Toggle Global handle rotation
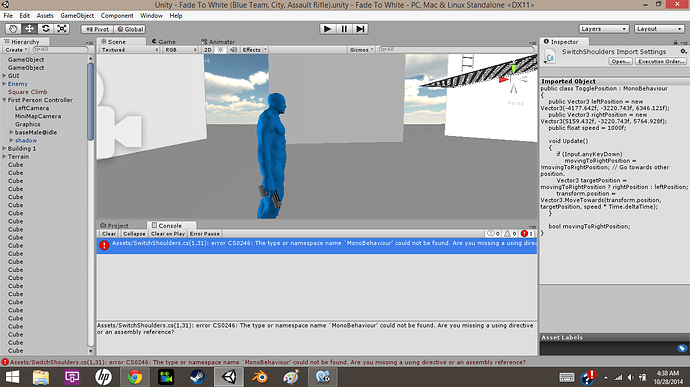Viewport: 690px width, 387px height. [130, 29]
